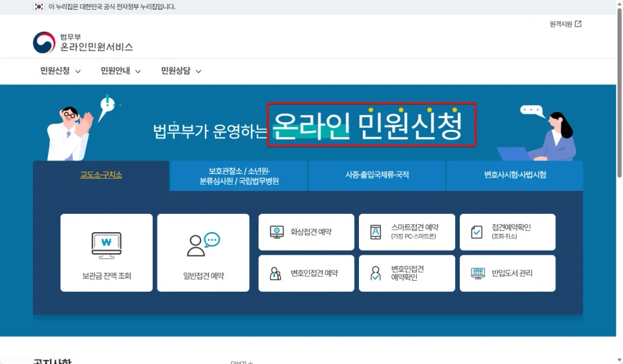This screenshot has width=623, height=364.
Task: Switch to the 사증·출입국체류·국적 tab
Action: [x=377, y=176]
